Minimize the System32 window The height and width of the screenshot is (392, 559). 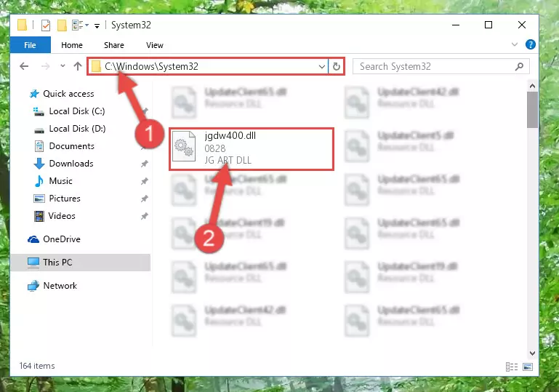coord(456,25)
